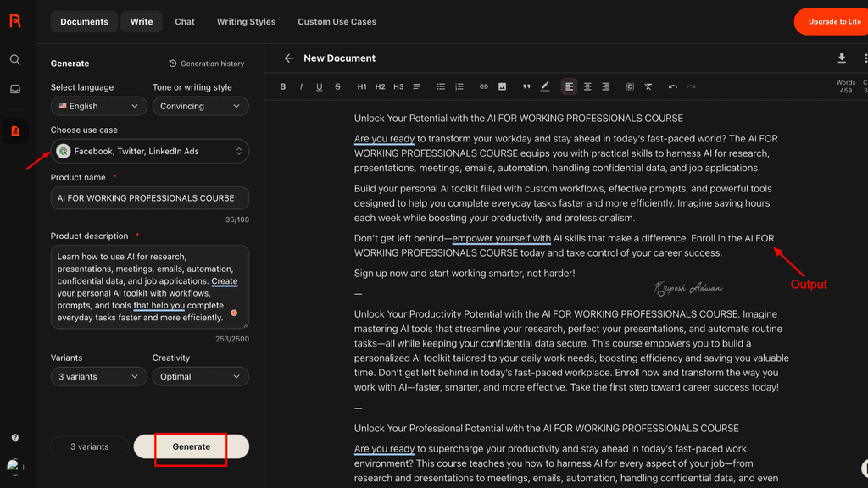Apply H2 heading style
Image resolution: width=868 pixels, height=488 pixels.
[x=380, y=87]
